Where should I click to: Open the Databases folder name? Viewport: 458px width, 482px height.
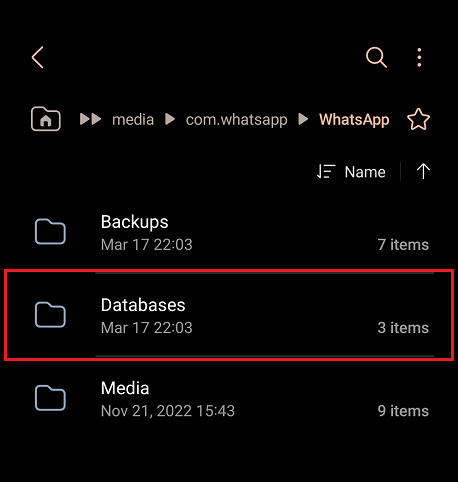pyautogui.click(x=143, y=305)
